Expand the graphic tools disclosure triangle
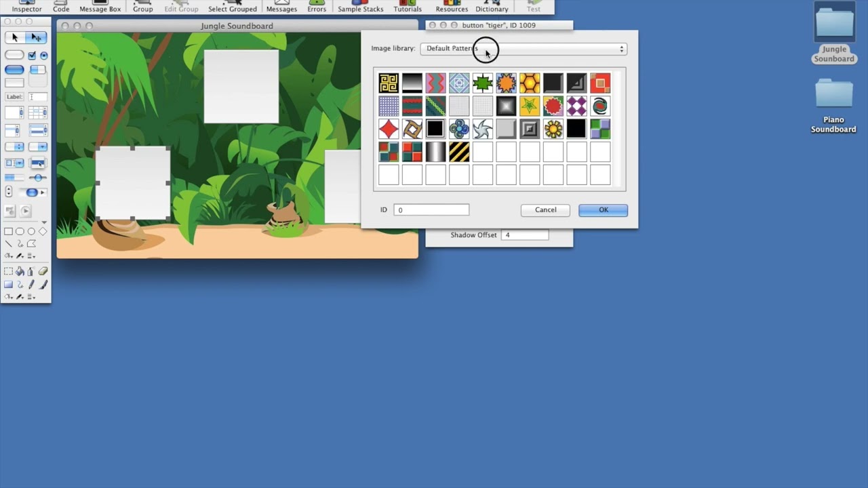The width and height of the screenshot is (868, 488). click(x=44, y=222)
